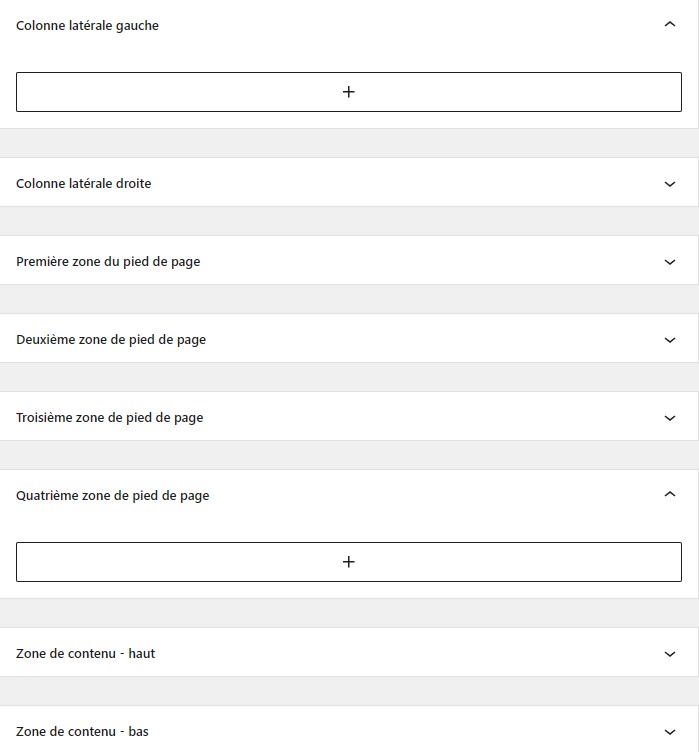Open Troisième zone de pied de page chevron
This screenshot has width=699, height=752.
(x=670, y=418)
